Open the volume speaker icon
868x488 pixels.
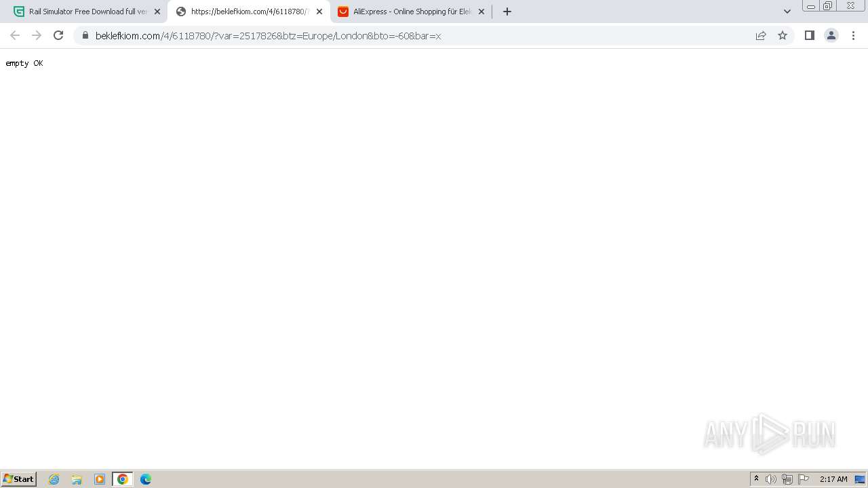(771, 479)
